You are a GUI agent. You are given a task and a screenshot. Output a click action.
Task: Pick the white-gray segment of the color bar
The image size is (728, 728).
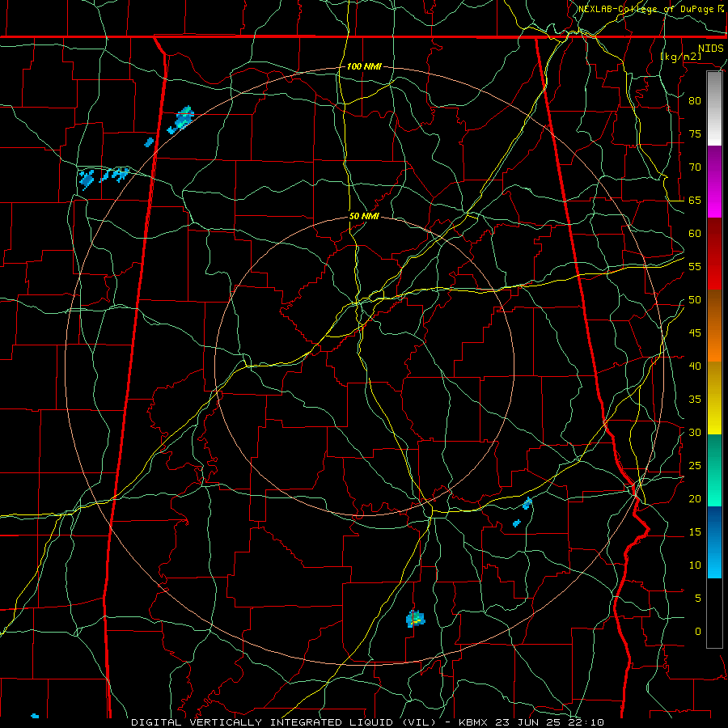[x=714, y=108]
